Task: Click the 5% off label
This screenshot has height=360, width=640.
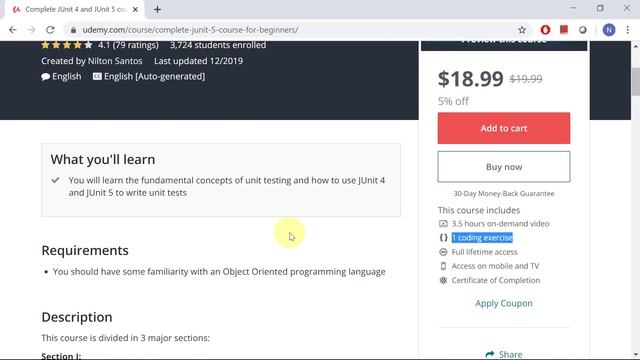Action: click(x=453, y=101)
